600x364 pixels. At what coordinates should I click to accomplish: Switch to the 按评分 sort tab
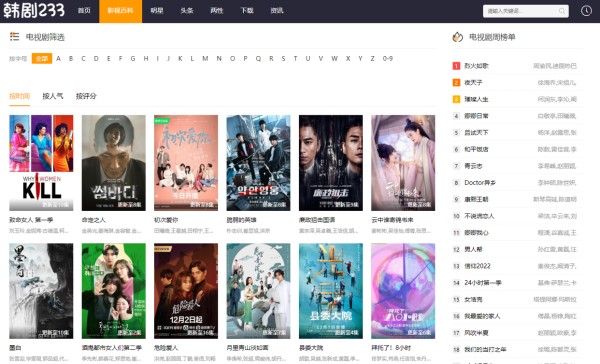(x=86, y=96)
